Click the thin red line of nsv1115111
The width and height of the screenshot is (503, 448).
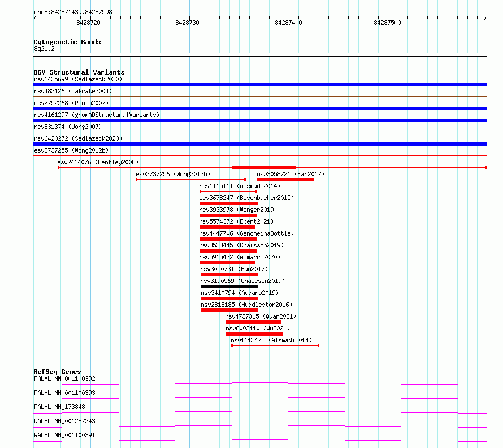[x=228, y=192]
